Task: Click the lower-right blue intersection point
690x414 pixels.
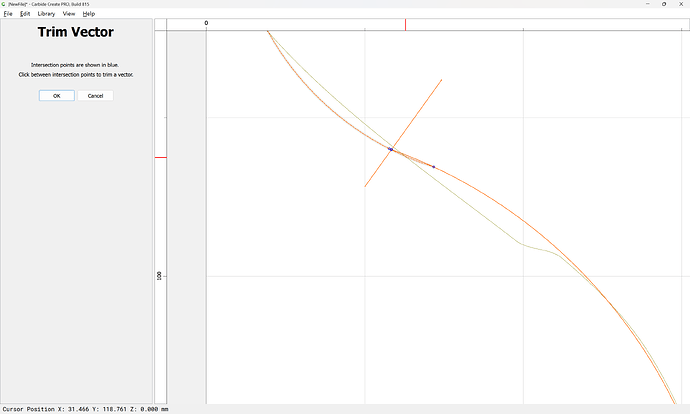Action: 433,166
